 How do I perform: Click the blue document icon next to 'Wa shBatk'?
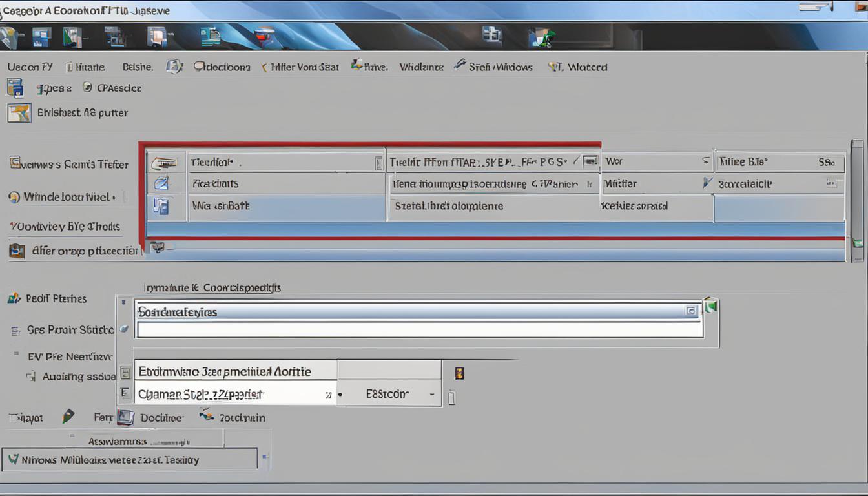click(x=163, y=205)
